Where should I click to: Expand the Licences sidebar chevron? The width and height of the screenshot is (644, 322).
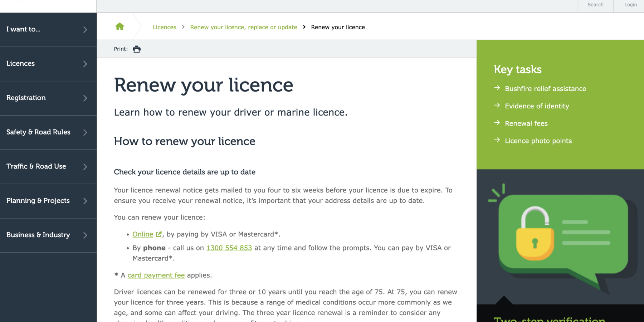coord(85,64)
